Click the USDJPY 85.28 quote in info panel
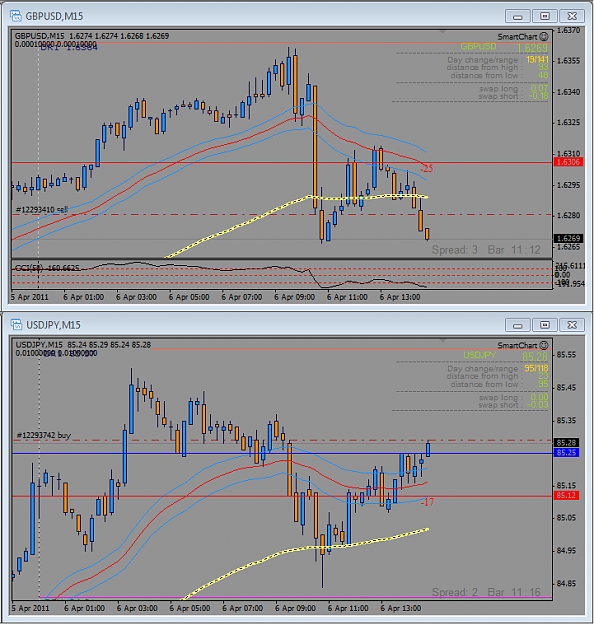594x625 pixels. point(535,357)
